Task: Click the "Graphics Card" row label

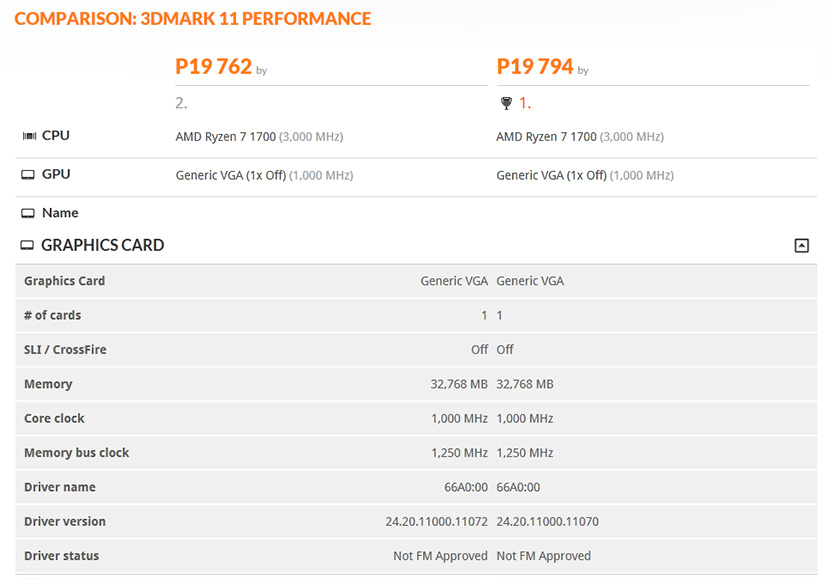Action: (65, 281)
